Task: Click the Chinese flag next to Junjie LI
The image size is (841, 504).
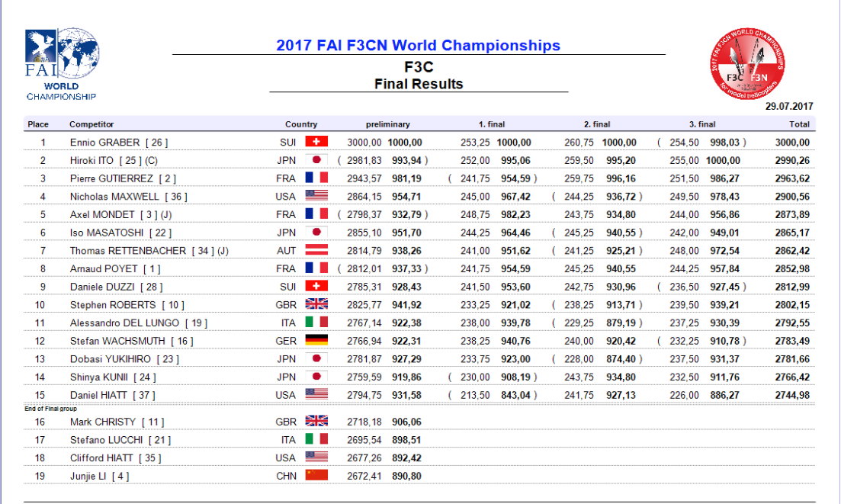Action: 316,476
